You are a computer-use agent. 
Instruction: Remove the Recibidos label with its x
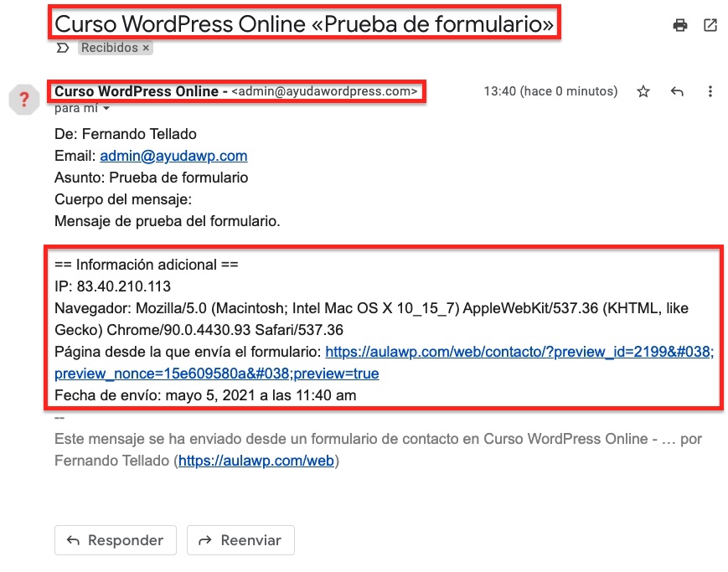point(146,48)
